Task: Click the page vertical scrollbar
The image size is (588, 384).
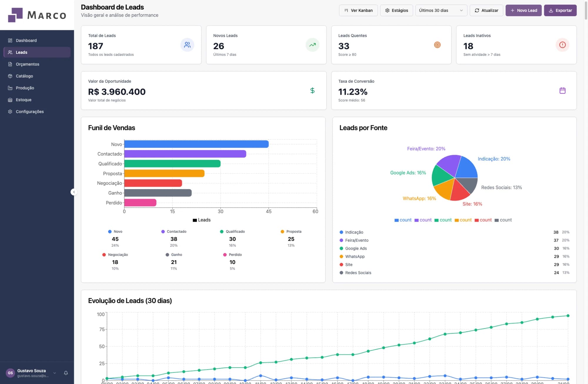Action: [x=585, y=11]
